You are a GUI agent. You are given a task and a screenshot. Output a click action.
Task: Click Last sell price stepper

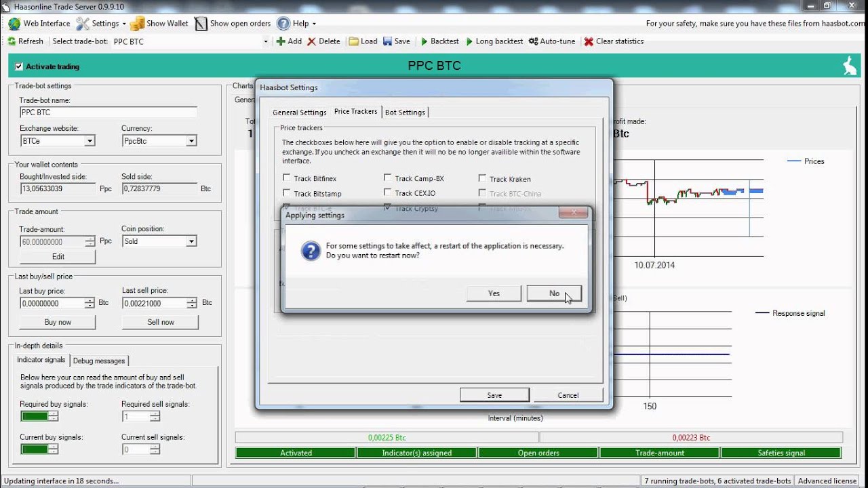point(192,304)
